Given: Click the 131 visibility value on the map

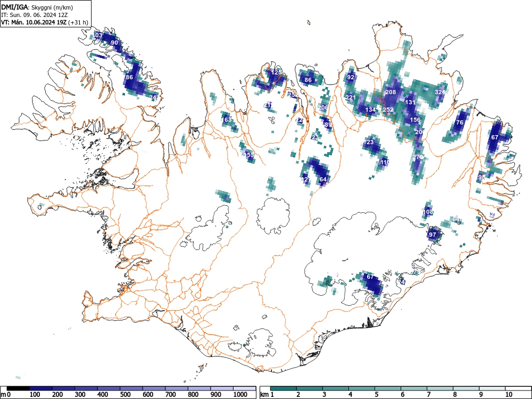Looking at the screenshot, I should (410, 102).
